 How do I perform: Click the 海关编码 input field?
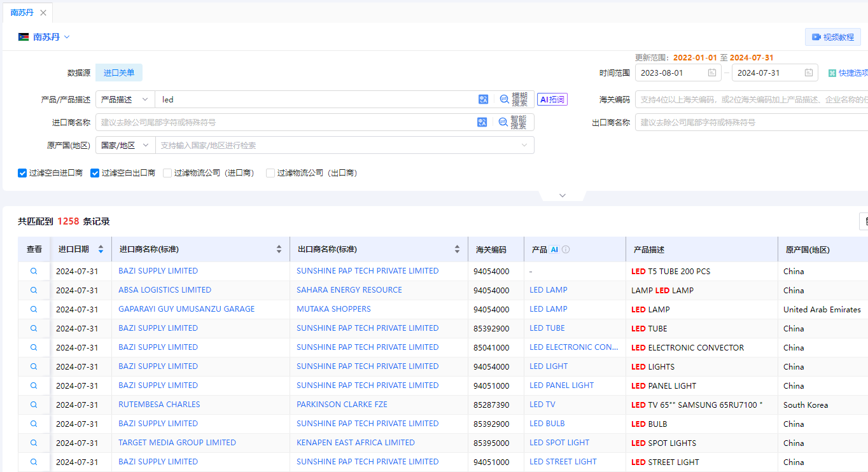coord(752,99)
